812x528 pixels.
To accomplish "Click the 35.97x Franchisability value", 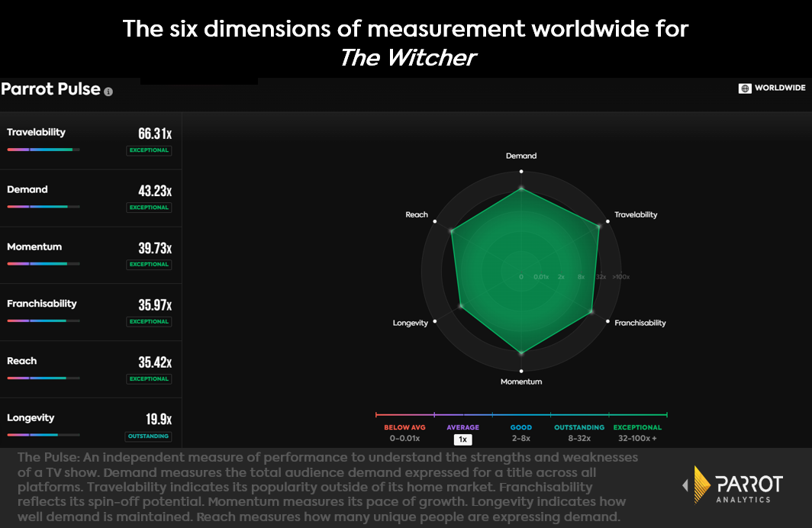I will tap(155, 305).
